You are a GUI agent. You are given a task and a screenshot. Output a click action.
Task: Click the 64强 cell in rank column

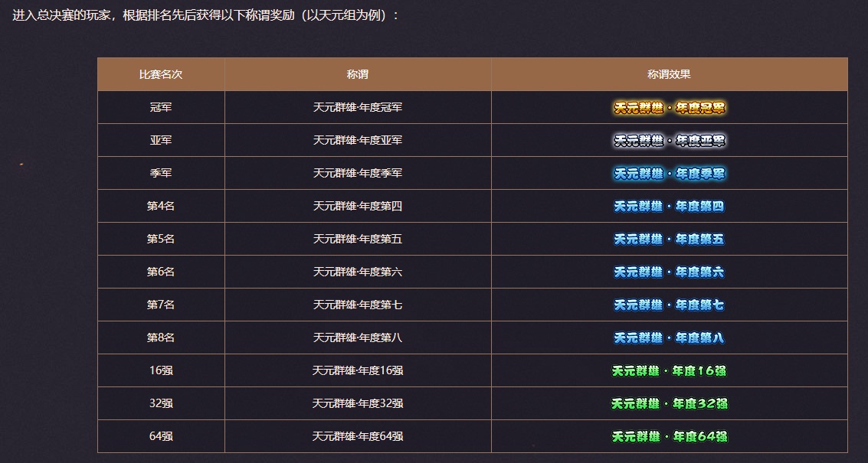161,437
